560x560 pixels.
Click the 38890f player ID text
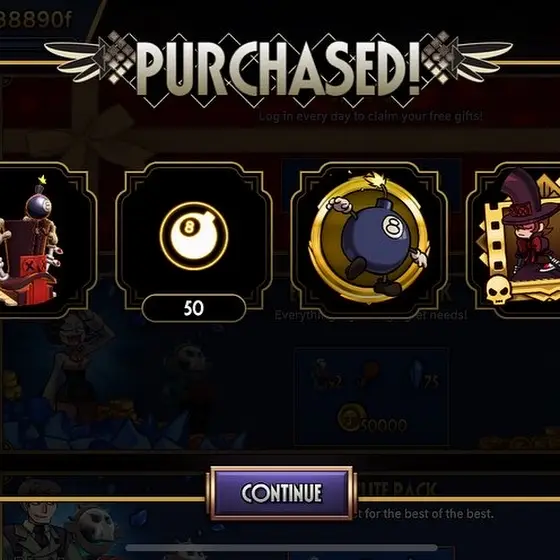35,19
